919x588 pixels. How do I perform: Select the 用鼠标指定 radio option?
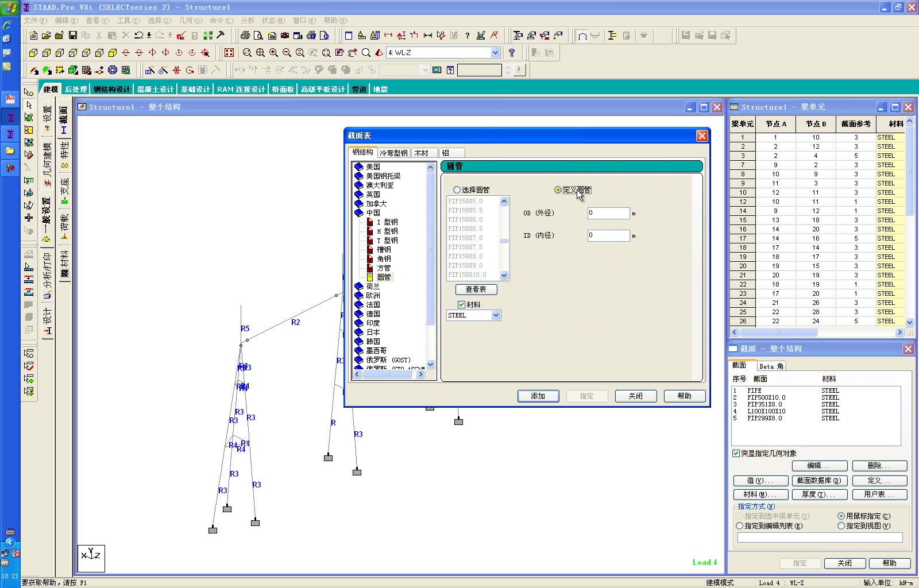(x=841, y=516)
